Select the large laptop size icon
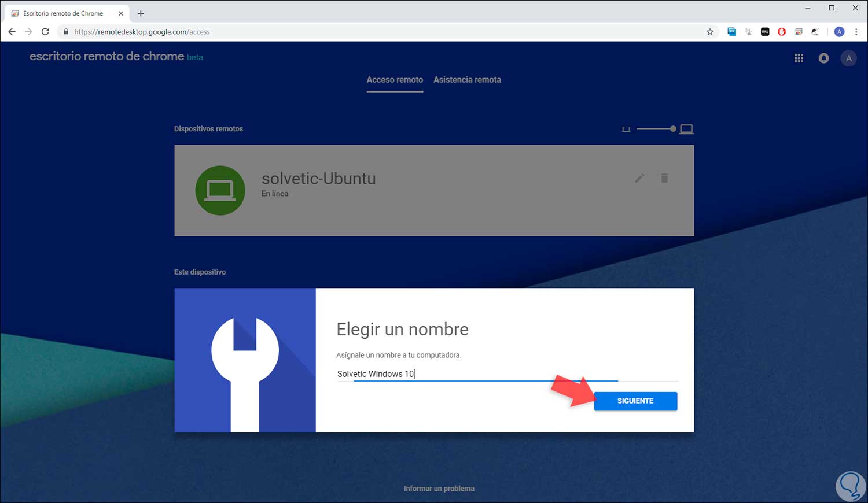The height and width of the screenshot is (503, 868). point(686,129)
